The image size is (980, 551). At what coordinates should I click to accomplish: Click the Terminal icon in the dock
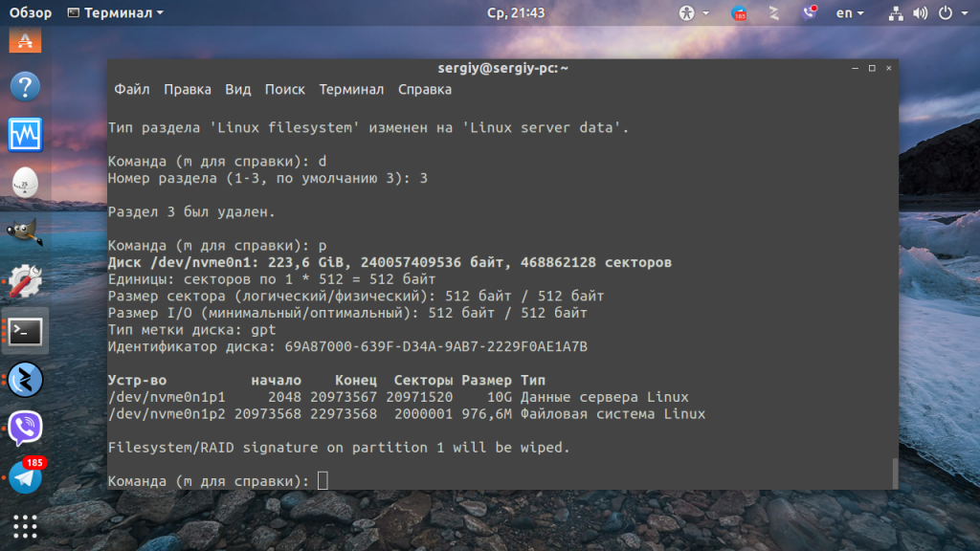tap(25, 331)
